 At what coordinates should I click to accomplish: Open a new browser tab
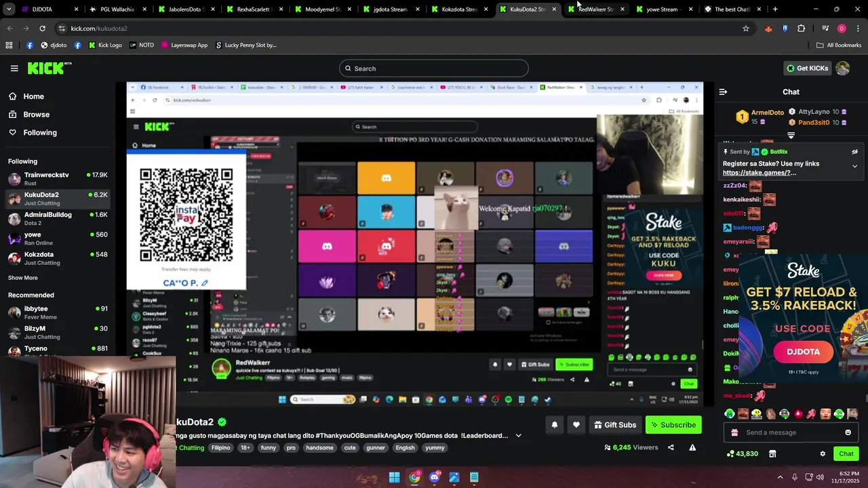[775, 9]
